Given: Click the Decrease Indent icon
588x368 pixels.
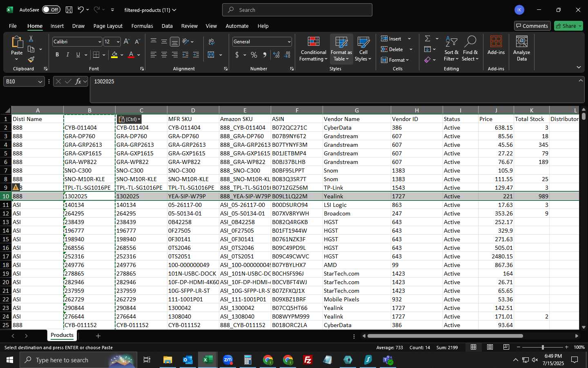Looking at the screenshot, I should click(185, 55).
